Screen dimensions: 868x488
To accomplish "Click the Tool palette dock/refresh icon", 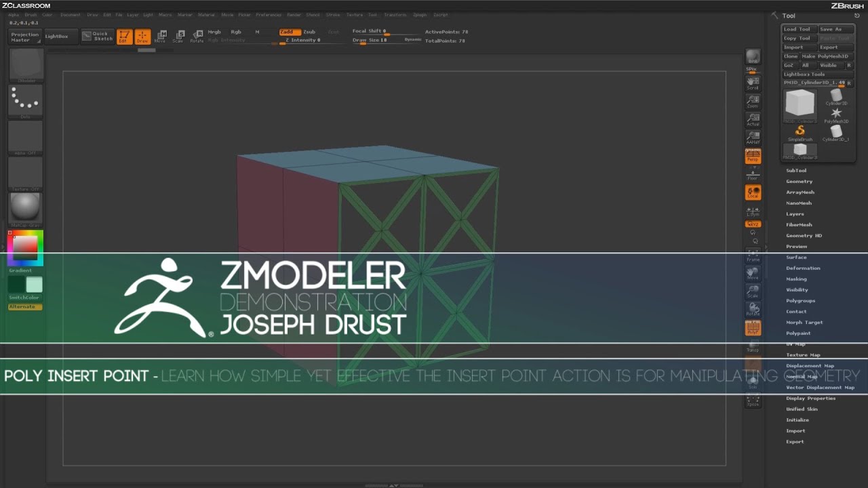I will (857, 16).
